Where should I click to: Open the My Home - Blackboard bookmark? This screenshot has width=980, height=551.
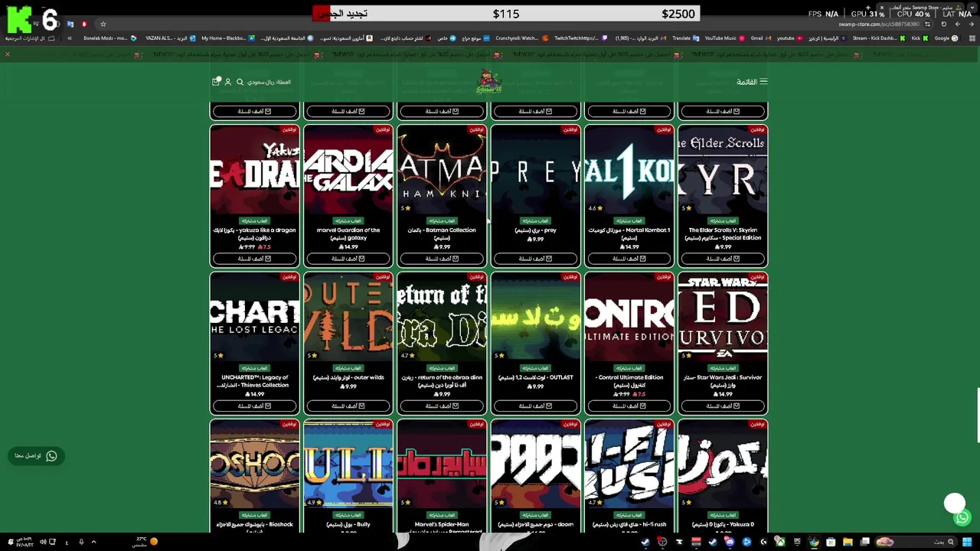coord(228,38)
